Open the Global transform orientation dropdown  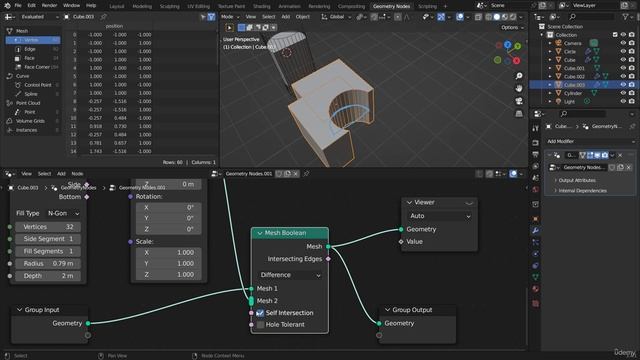coord(336,17)
